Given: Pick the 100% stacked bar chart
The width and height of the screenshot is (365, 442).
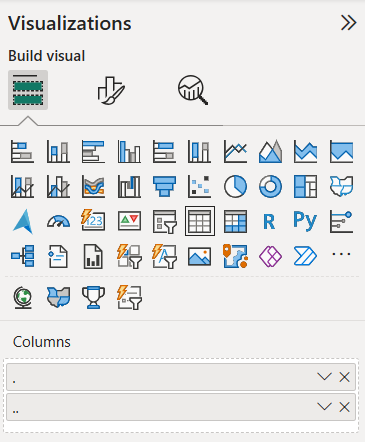Looking at the screenshot, I should [164, 152].
